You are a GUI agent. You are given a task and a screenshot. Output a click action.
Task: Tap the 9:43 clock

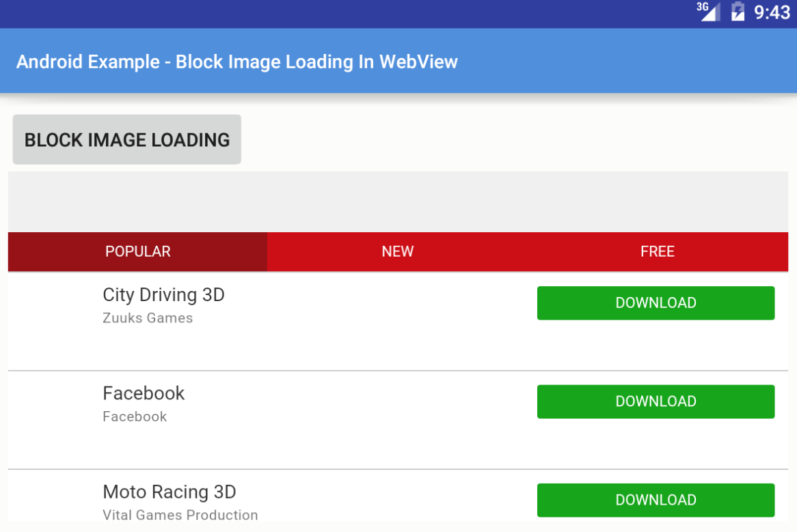[x=772, y=12]
